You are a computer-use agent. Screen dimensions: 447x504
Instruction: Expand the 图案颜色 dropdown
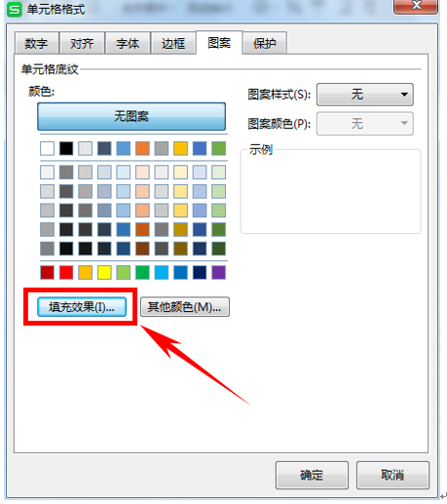tap(365, 124)
